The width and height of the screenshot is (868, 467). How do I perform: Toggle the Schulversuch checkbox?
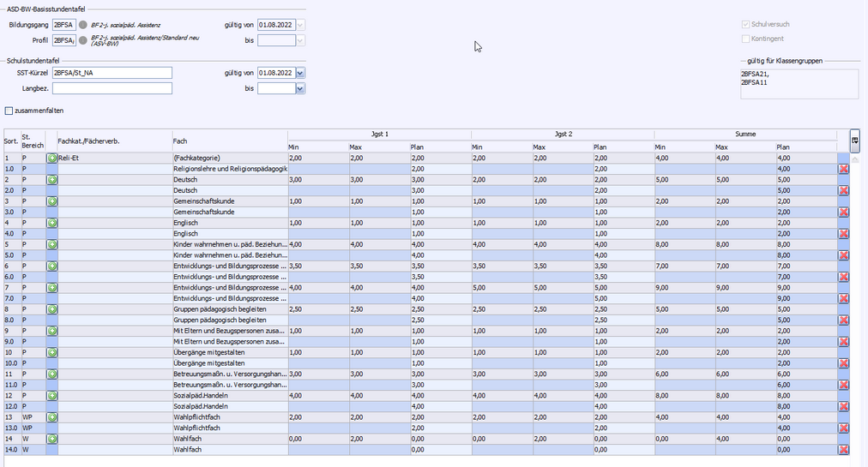[x=745, y=25]
